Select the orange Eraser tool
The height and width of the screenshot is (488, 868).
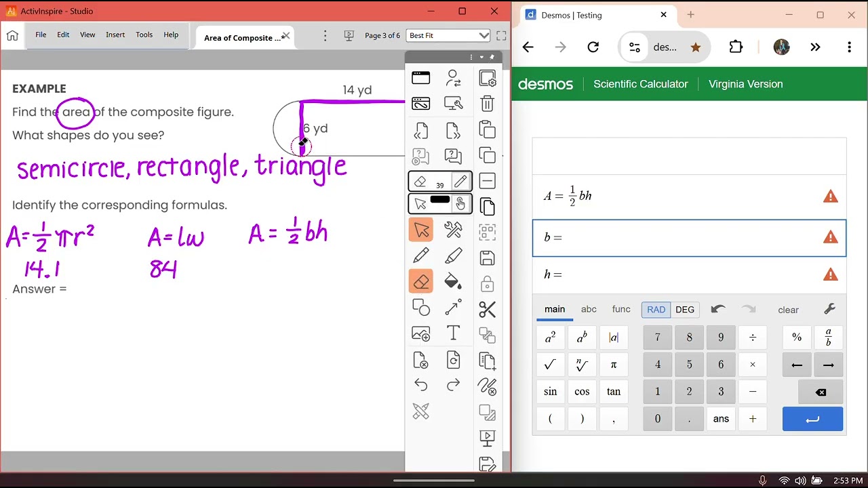(420, 281)
